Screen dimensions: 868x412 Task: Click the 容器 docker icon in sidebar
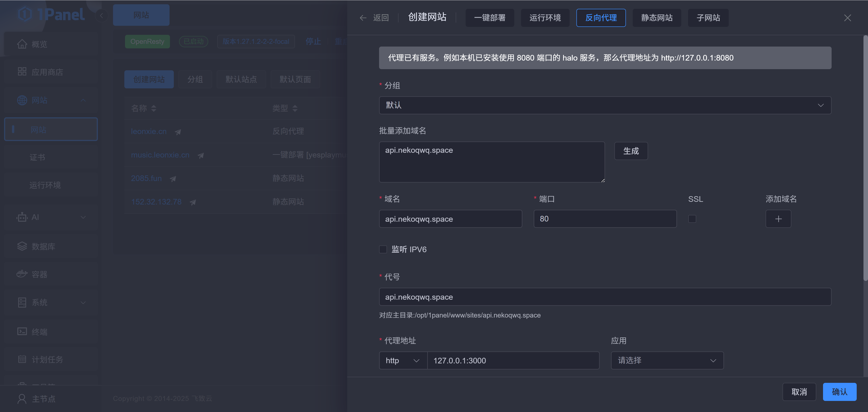22,274
